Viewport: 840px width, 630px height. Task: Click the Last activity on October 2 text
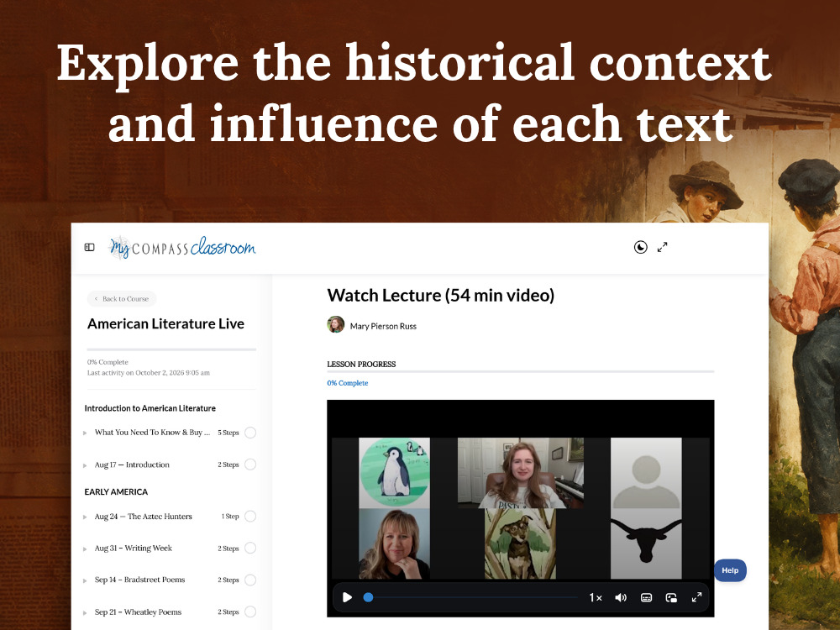coord(149,373)
